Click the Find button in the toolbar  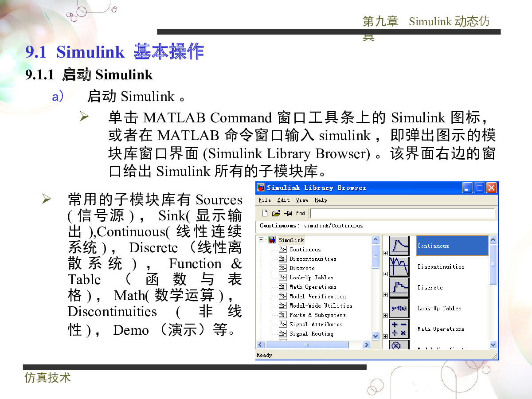tap(301, 213)
